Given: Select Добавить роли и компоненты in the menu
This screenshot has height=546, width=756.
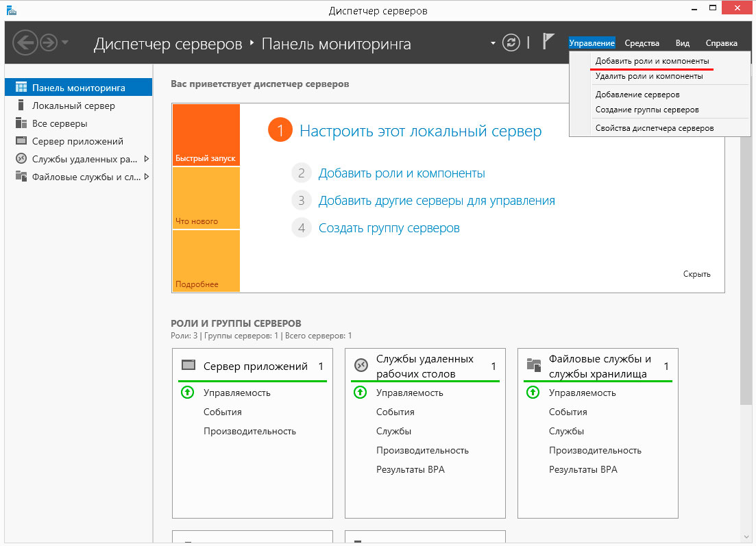Looking at the screenshot, I should tap(652, 61).
